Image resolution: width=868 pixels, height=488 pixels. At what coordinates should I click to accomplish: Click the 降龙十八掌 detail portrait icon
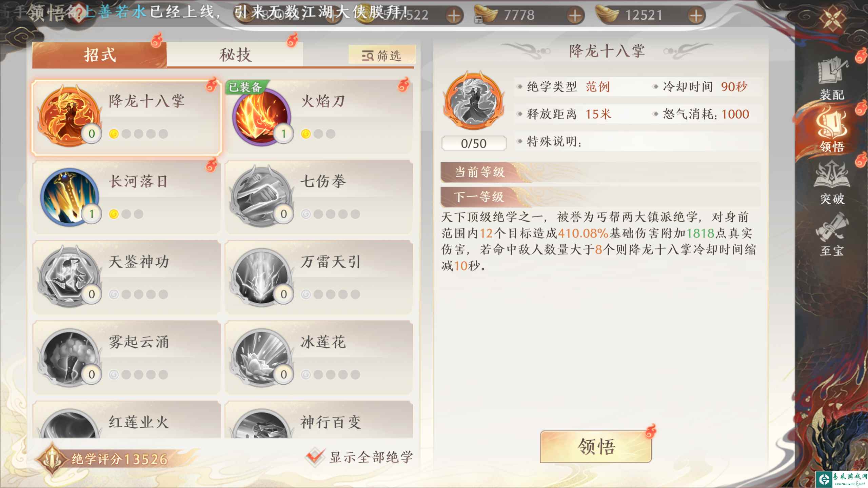474,101
